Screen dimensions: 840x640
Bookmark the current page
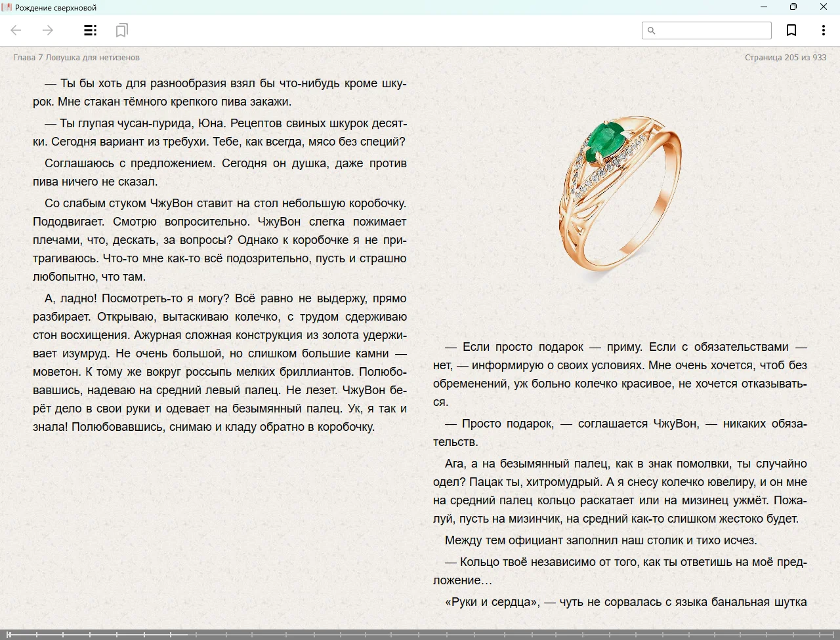[x=791, y=30]
